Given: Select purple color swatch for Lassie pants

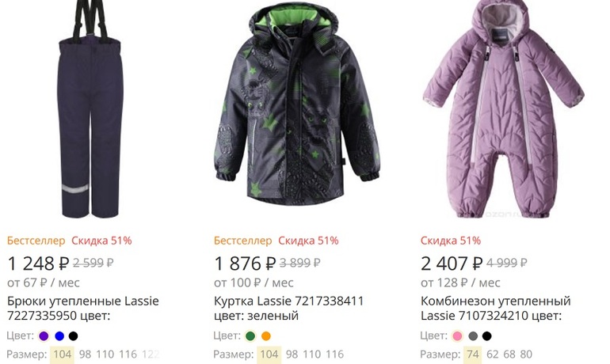Looking at the screenshot, I should [44, 336].
